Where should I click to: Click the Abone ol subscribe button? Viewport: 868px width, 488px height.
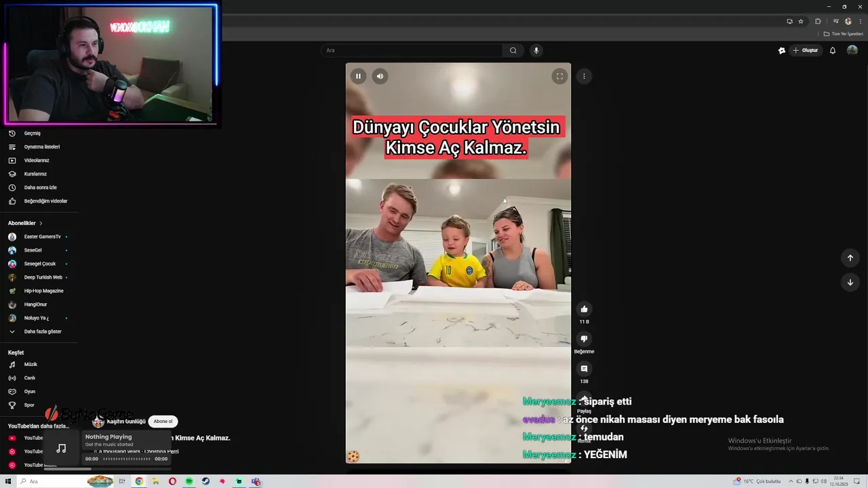point(163,422)
